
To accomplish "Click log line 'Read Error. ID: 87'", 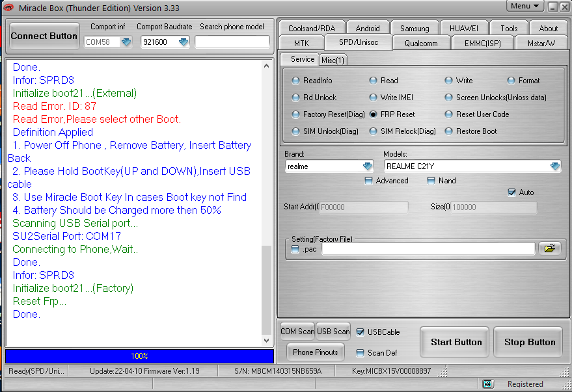I will pyautogui.click(x=55, y=106).
